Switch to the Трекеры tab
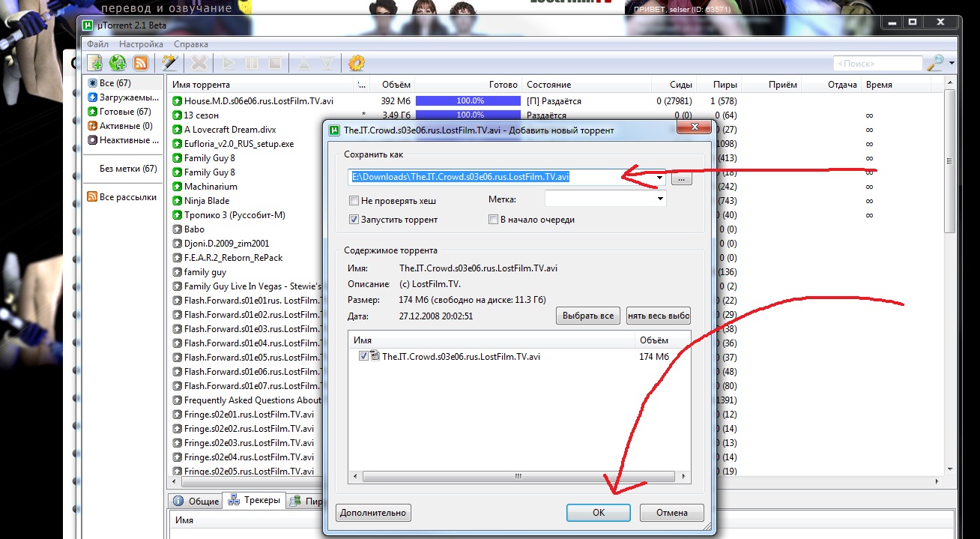 pos(255,500)
